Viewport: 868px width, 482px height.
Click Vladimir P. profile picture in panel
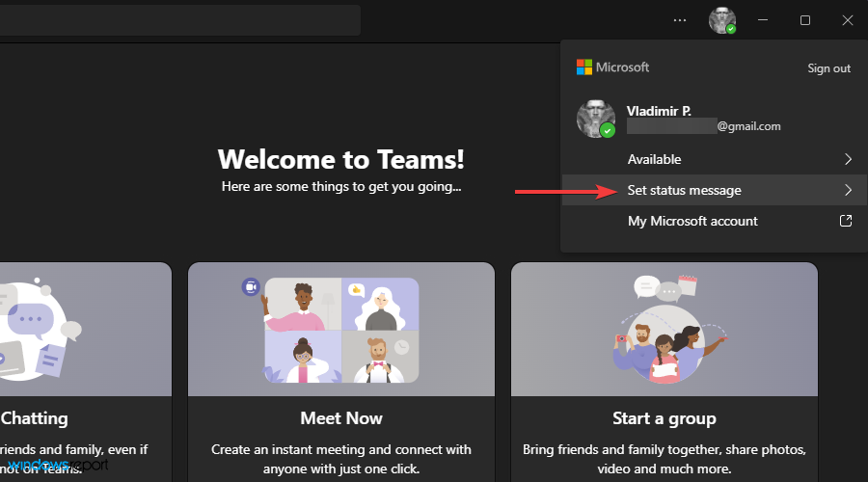coord(596,119)
